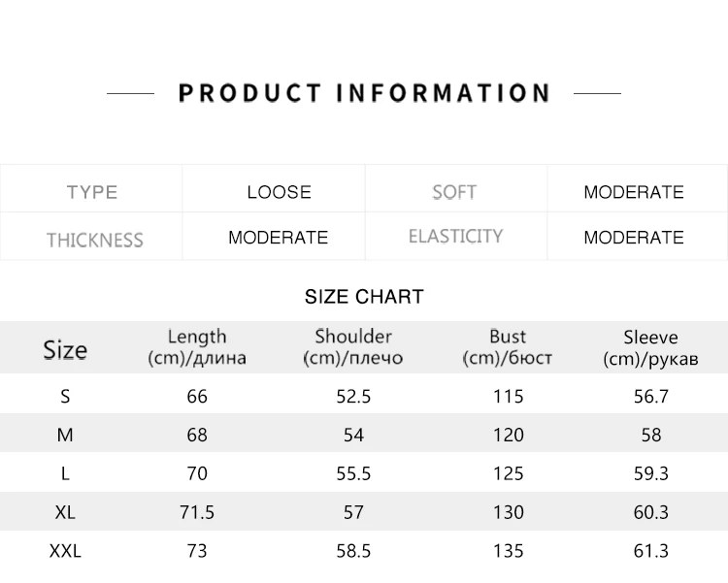The height and width of the screenshot is (583, 728).
Task: Click the PRODUCT INFORMATION heading
Action: 364,93
